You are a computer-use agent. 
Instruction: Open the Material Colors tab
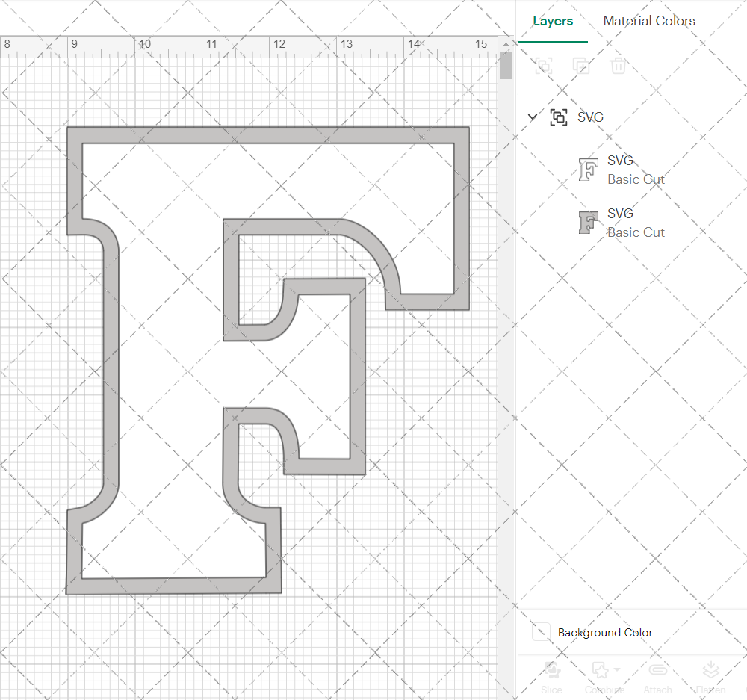(649, 21)
